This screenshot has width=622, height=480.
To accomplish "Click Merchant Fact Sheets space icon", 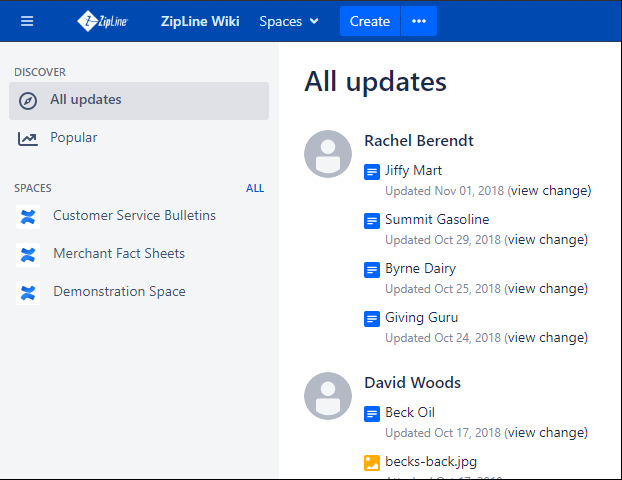I will (28, 255).
